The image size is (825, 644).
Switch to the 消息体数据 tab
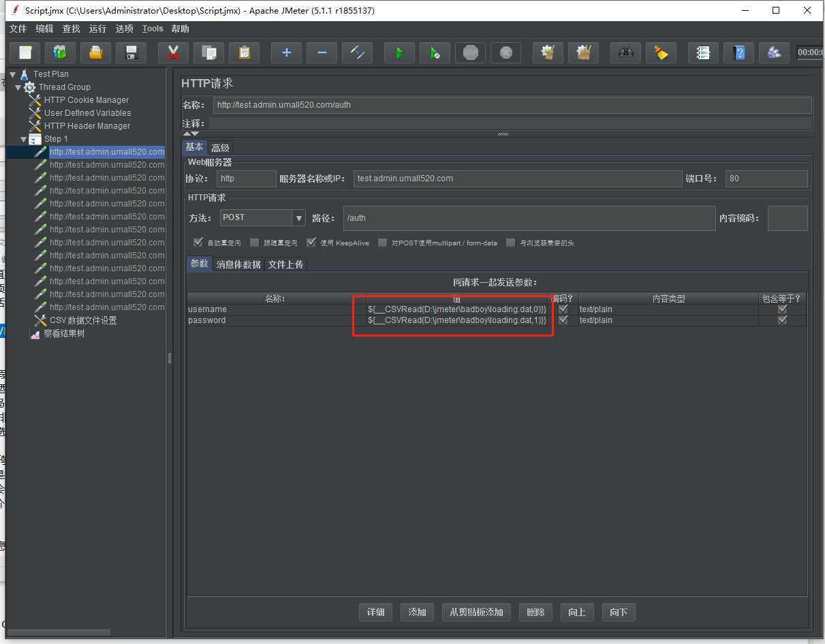click(x=238, y=264)
